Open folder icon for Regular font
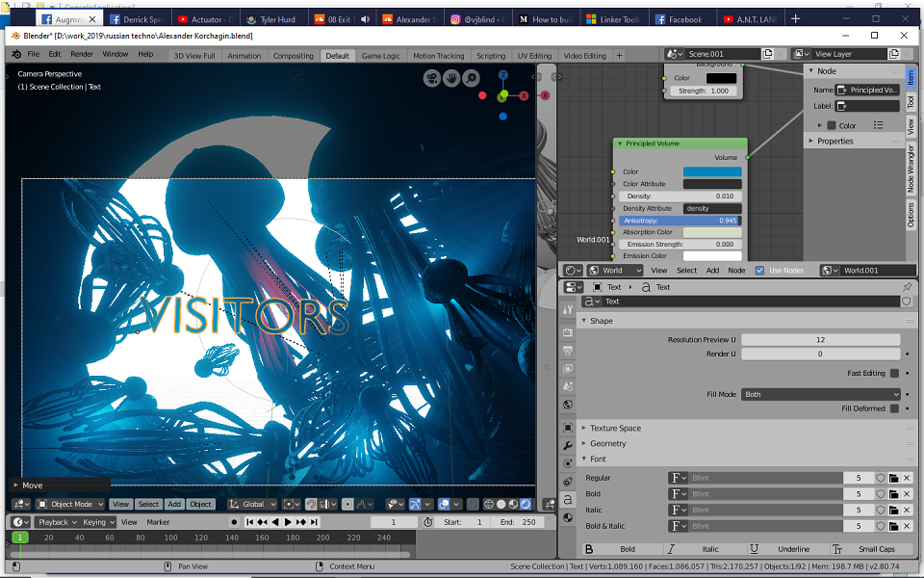This screenshot has width=924, height=578. (x=894, y=478)
